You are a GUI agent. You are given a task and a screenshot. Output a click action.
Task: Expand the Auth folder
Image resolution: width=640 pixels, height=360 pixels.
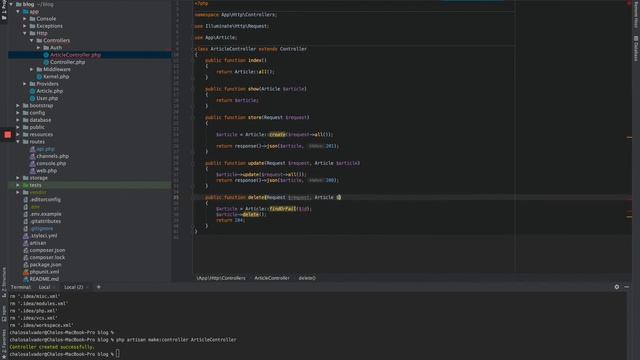(x=39, y=48)
